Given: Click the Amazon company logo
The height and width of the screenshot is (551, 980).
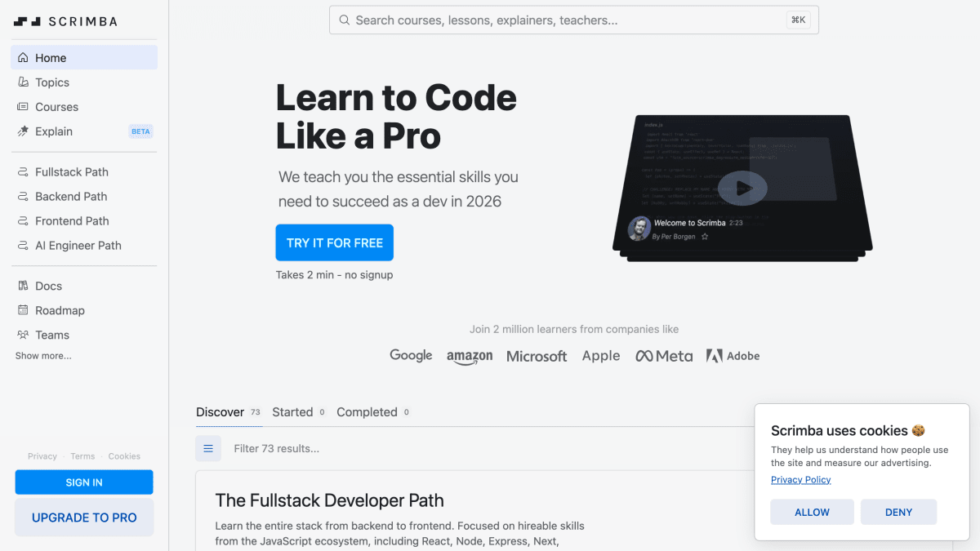Looking at the screenshot, I should (470, 357).
